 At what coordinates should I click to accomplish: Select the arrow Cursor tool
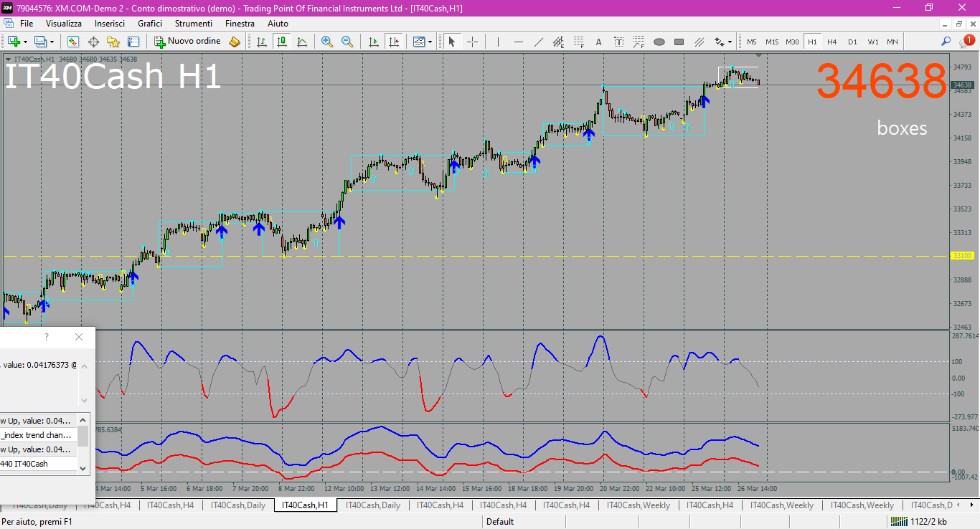coord(452,42)
